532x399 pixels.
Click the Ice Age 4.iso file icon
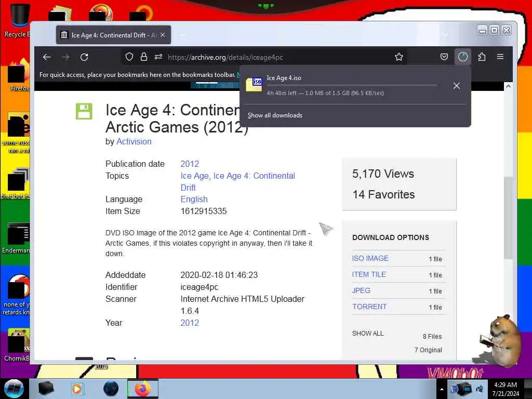tap(254, 85)
